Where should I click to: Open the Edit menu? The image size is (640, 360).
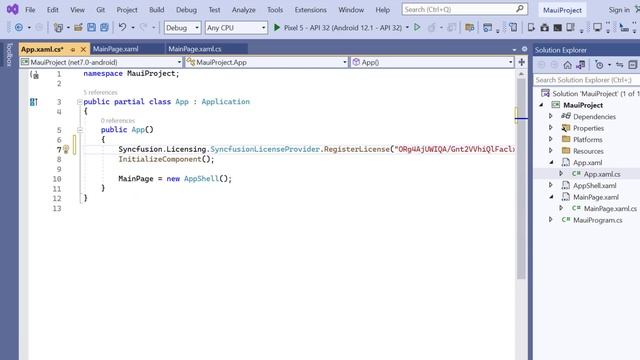pyautogui.click(x=53, y=9)
